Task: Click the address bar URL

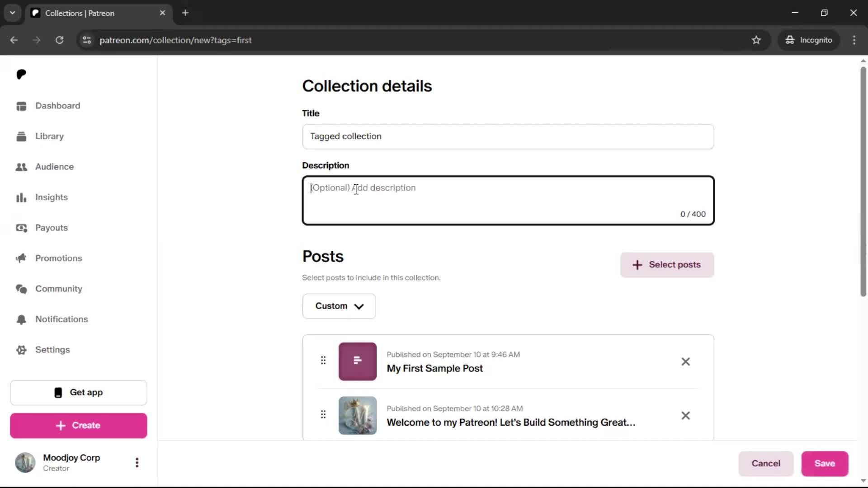Action: [175, 40]
